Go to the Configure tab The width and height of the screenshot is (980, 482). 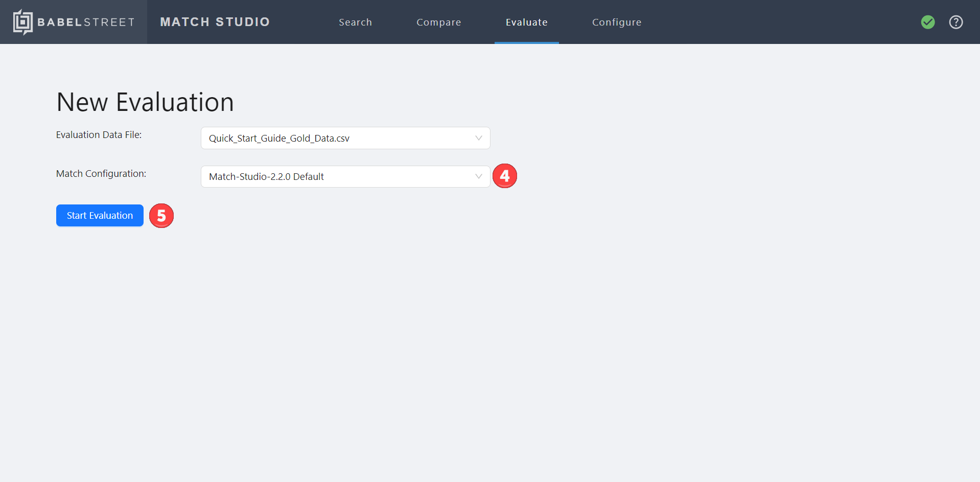[617, 22]
